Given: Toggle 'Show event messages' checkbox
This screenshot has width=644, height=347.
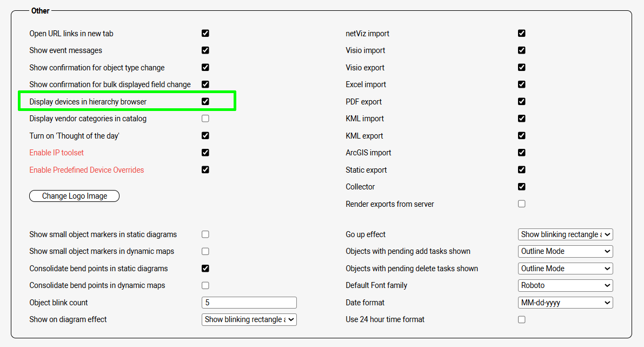Looking at the screenshot, I should [x=205, y=50].
